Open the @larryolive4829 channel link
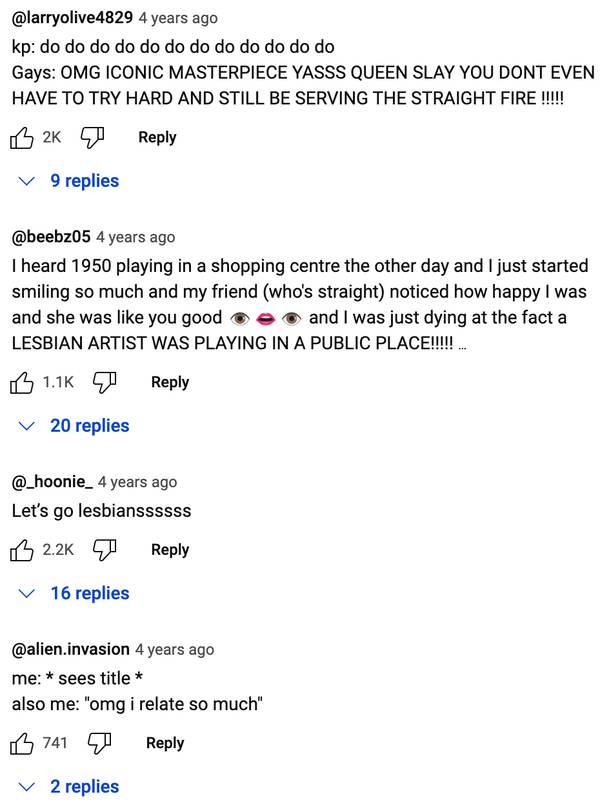 [x=72, y=18]
